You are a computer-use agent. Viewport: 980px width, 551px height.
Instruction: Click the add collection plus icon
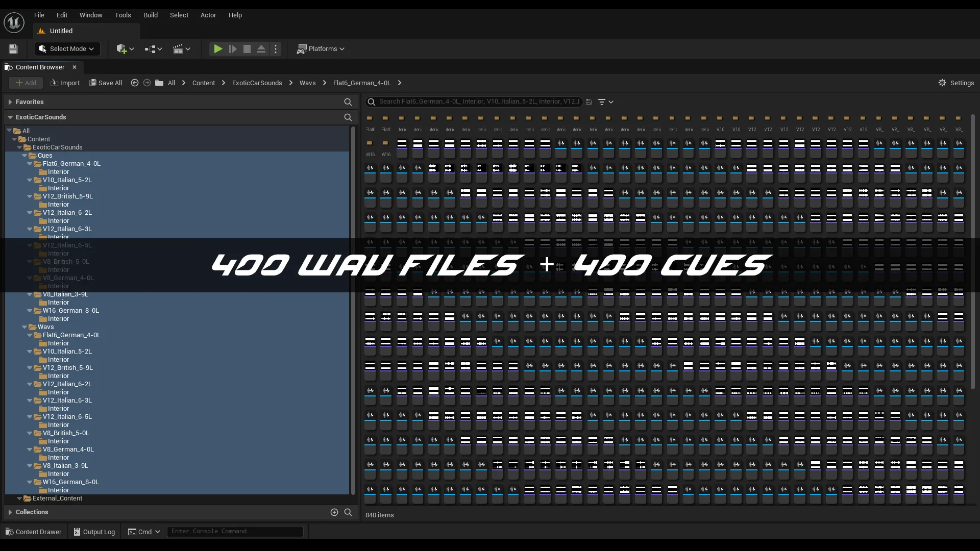tap(334, 512)
